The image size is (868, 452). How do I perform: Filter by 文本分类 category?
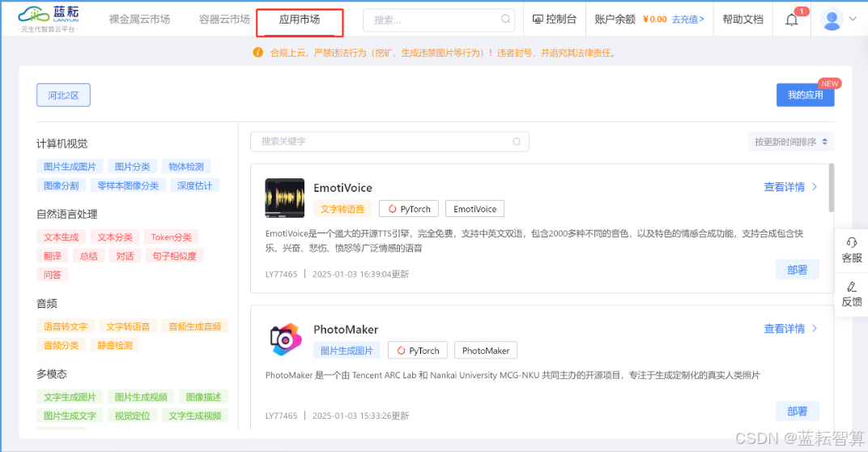tap(115, 237)
